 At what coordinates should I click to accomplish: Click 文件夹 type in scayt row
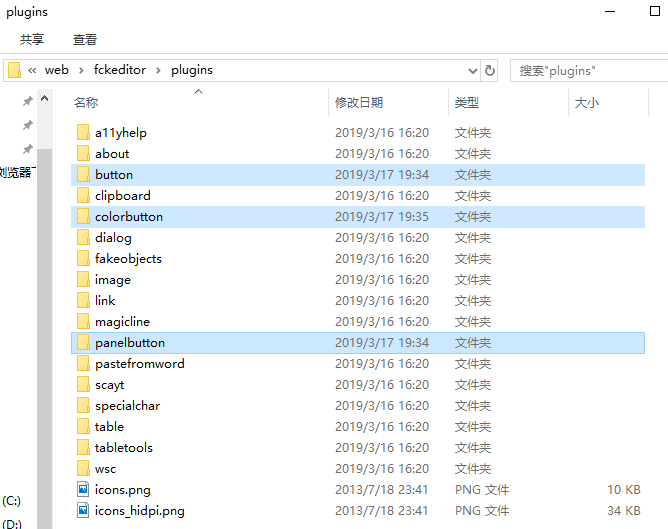[x=473, y=385]
